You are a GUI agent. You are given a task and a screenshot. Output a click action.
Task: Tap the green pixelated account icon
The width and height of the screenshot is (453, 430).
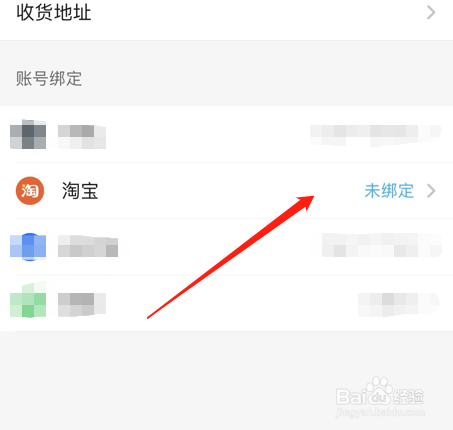pyautogui.click(x=28, y=300)
